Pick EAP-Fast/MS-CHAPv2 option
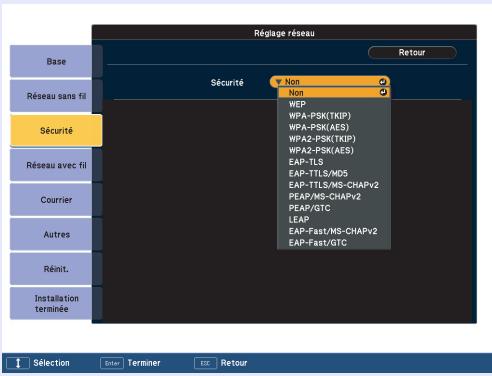492x376 pixels. click(x=334, y=231)
